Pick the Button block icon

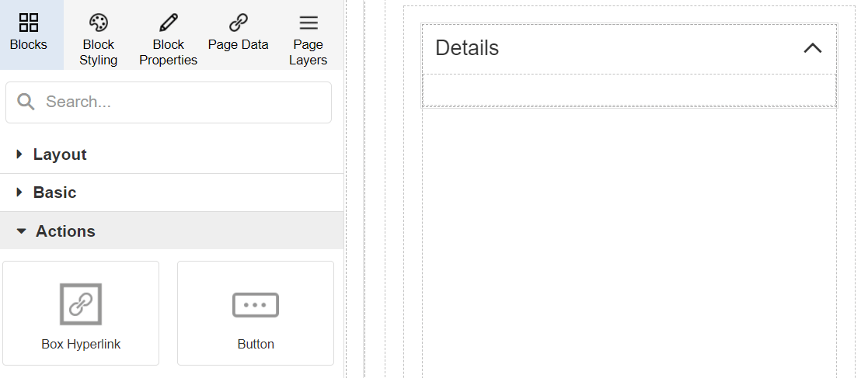(x=256, y=305)
